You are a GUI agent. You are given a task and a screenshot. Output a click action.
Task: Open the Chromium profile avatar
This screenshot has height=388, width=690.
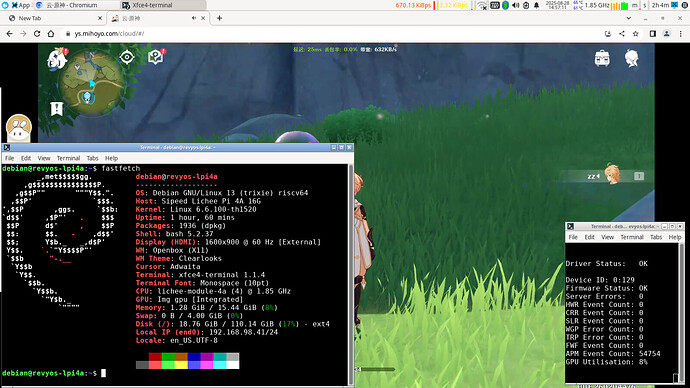click(x=667, y=33)
